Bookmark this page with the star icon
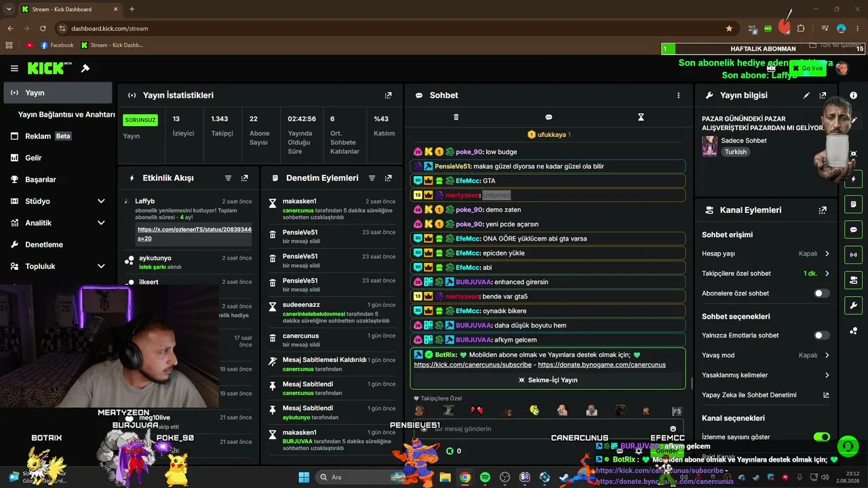This screenshot has width=868, height=488. coord(729,28)
